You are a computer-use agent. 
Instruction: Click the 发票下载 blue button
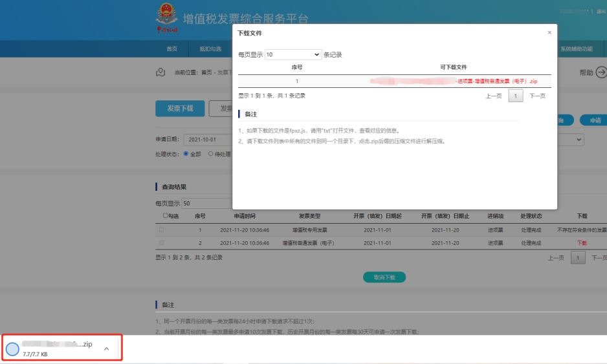tap(179, 109)
